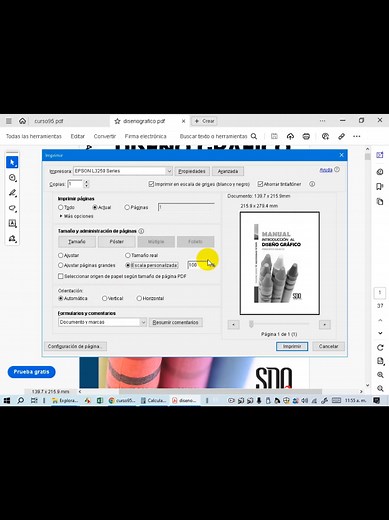The width and height of the screenshot is (389, 520).
Task: Open the Windows Start button
Action: point(7,400)
